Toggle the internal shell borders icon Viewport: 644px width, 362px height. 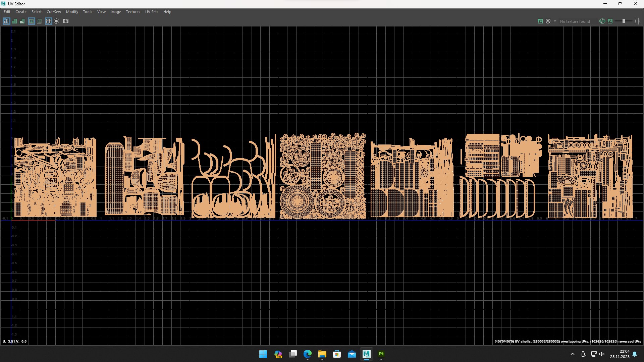click(39, 21)
